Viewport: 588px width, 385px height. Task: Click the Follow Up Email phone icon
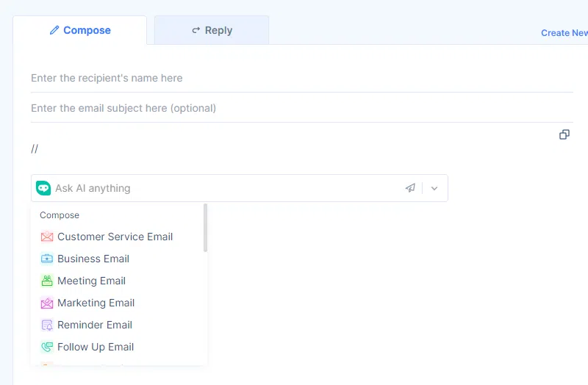47,347
